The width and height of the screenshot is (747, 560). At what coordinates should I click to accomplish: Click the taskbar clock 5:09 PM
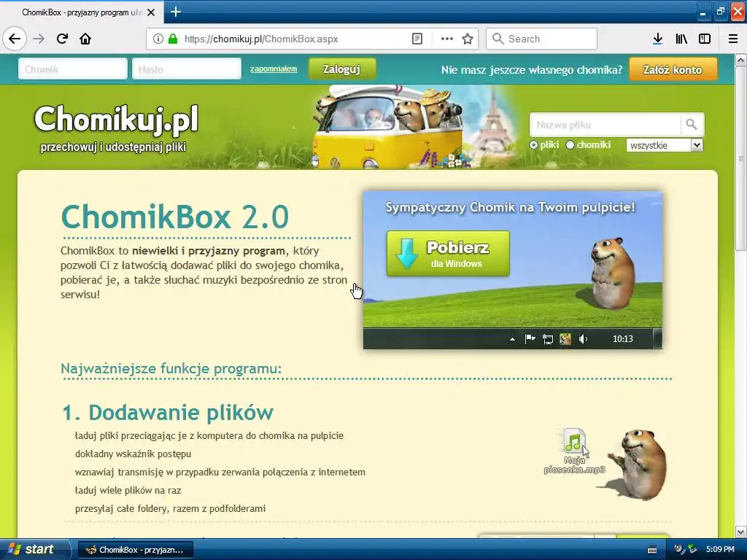[x=720, y=550]
